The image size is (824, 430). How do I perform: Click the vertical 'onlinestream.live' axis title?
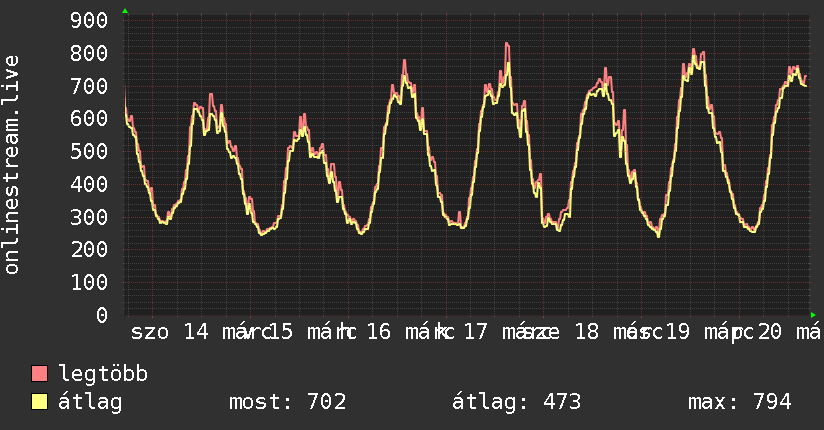(11, 165)
